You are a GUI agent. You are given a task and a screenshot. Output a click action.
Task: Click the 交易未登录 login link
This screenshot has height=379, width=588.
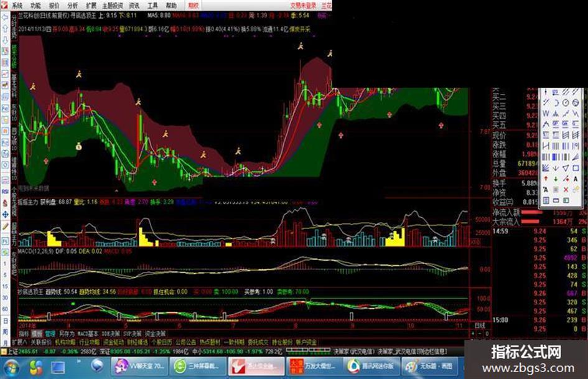tap(303, 6)
